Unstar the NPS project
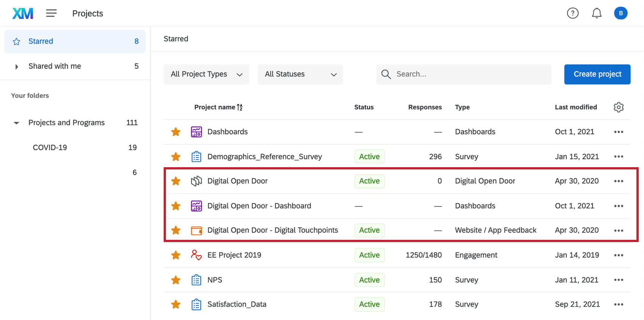Image resolution: width=644 pixels, height=320 pixels. tap(176, 280)
